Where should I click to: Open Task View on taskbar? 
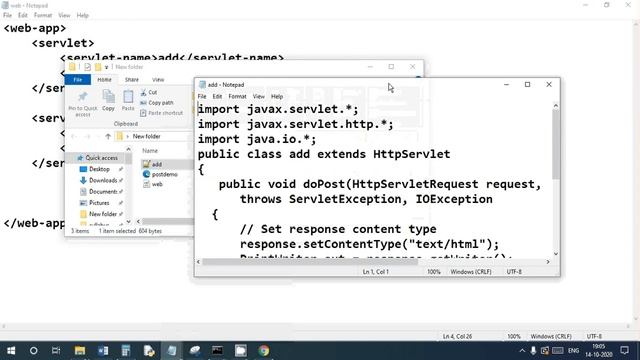click(56, 350)
